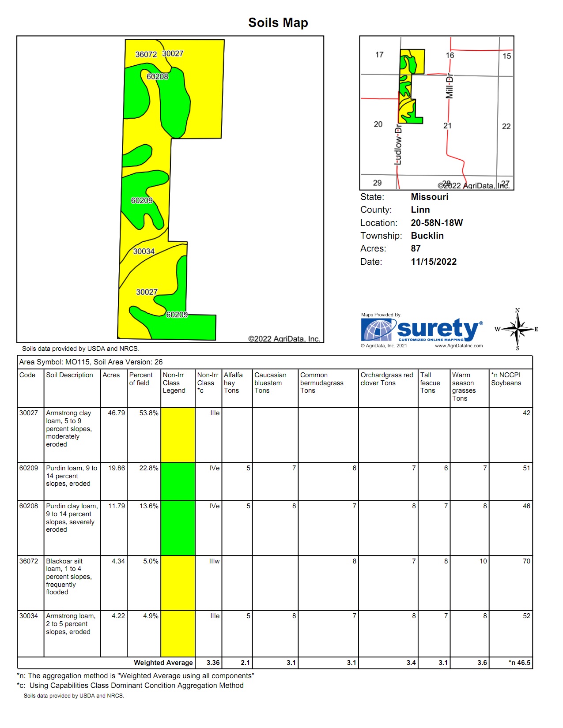Image resolution: width=563 pixels, height=728 pixels.
Task: Pick the green legend swatch for 60208
Action: pos(178,528)
